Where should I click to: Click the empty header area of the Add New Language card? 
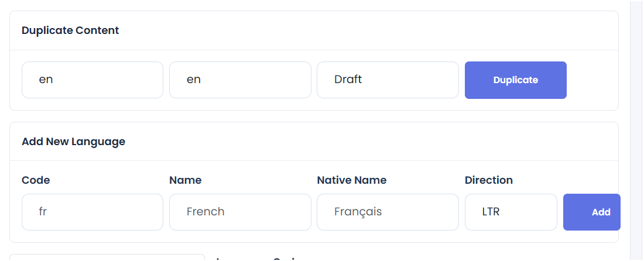pyautogui.click(x=369, y=142)
